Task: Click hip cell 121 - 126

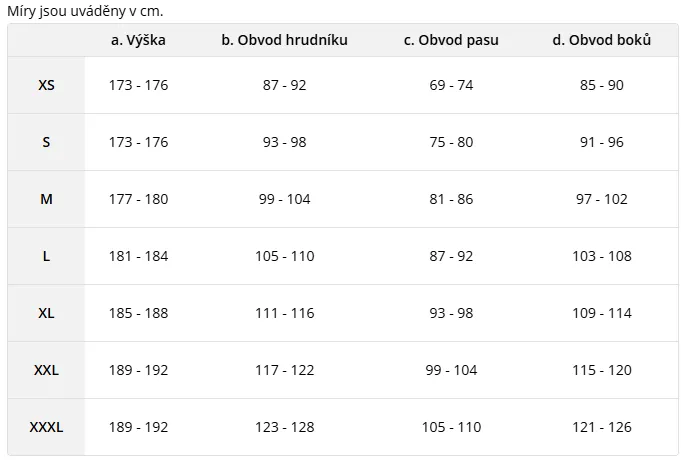Action: coord(601,428)
